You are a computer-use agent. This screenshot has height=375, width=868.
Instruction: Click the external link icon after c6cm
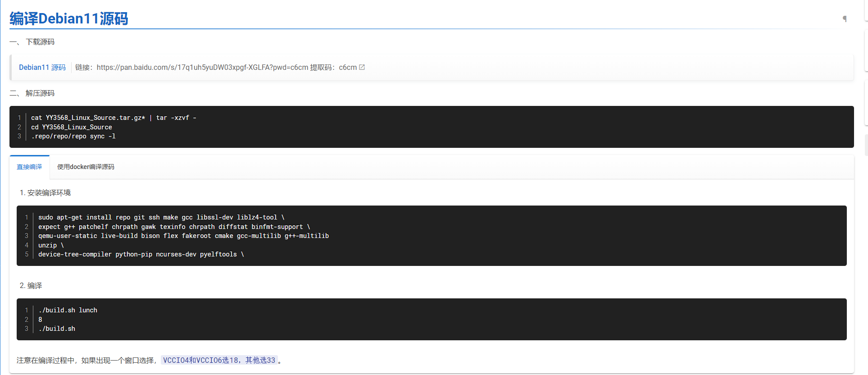[x=362, y=67]
